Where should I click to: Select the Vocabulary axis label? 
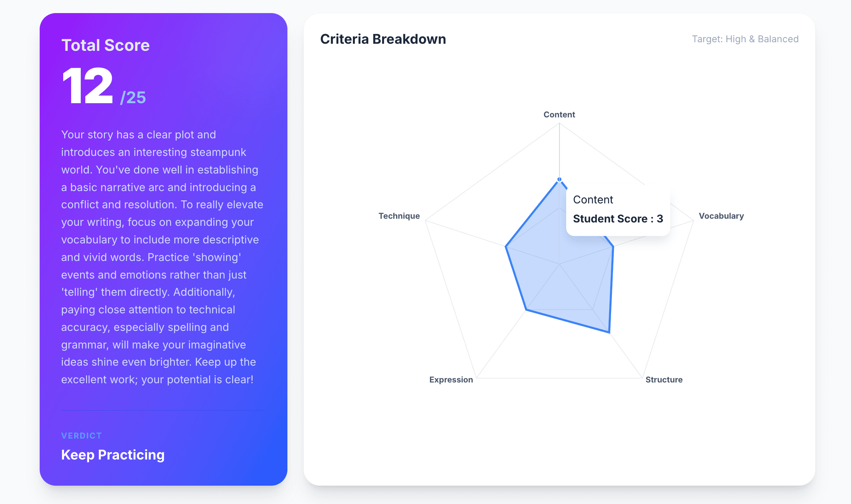pyautogui.click(x=721, y=216)
